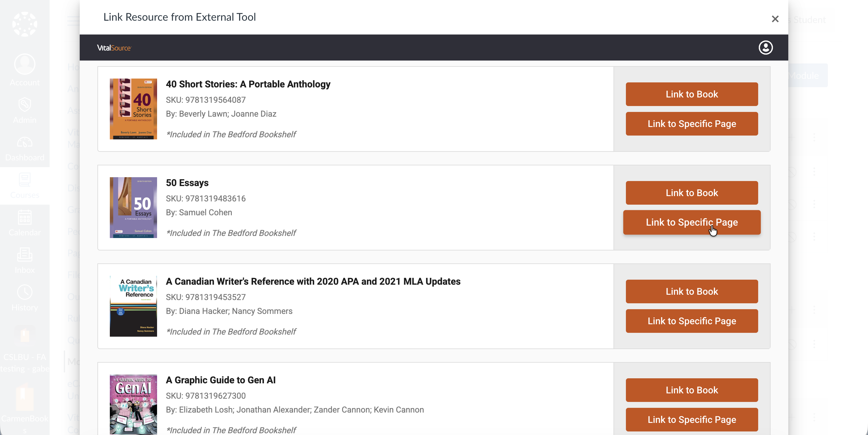Link to Specific Page for A Canadian Writer's Reference

(x=692, y=321)
